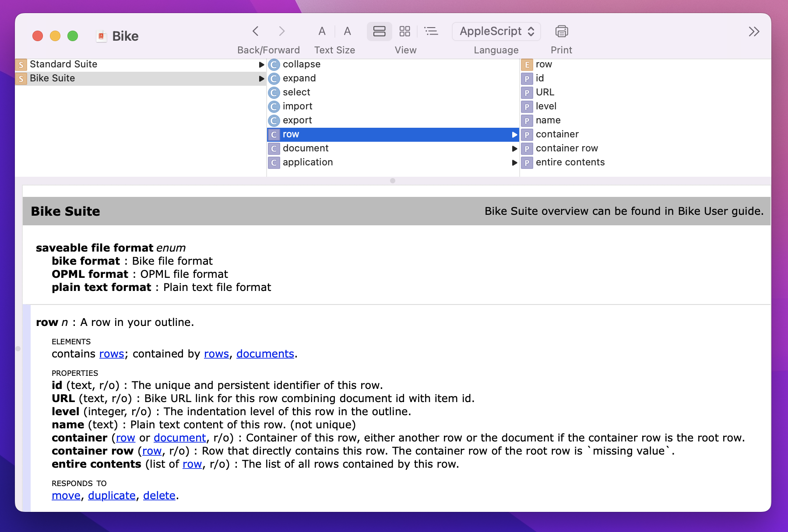788x532 pixels.
Task: Decrease text size with small A
Action: (x=322, y=31)
